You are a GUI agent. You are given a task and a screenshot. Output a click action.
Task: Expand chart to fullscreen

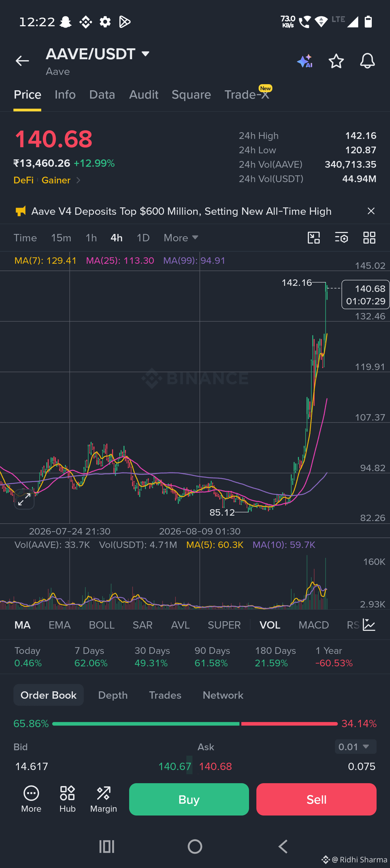point(24,499)
